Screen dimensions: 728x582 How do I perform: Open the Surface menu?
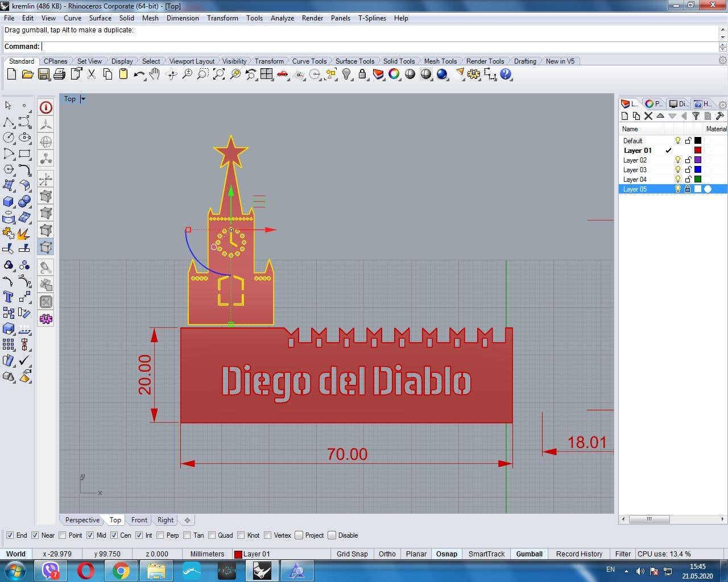coord(100,18)
